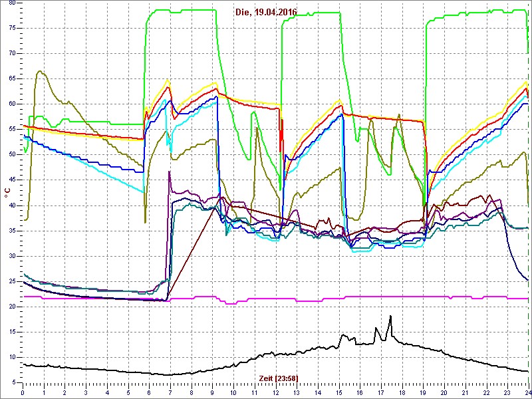Click the y-axis value 45
The width and height of the screenshot is (532, 399).
[12, 180]
